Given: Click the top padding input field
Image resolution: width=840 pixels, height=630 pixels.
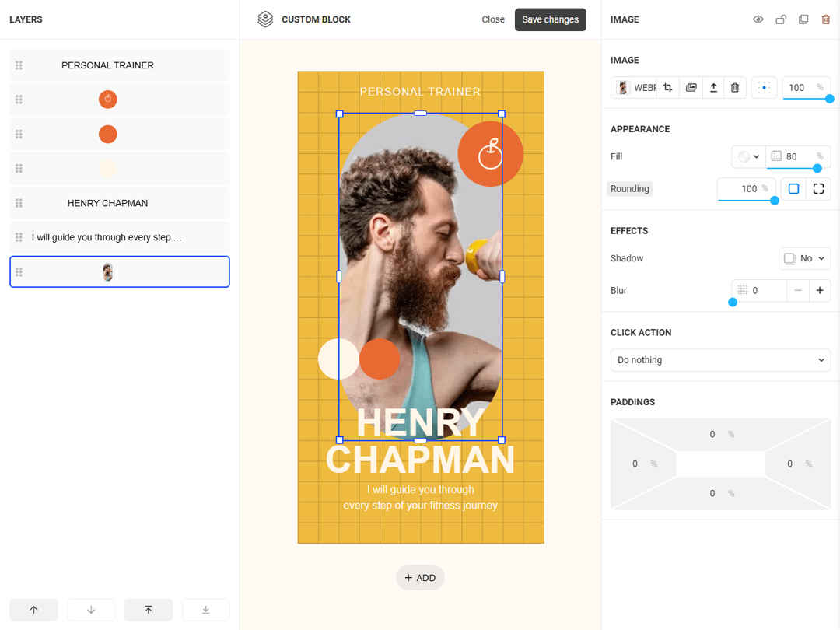Looking at the screenshot, I should coord(711,434).
